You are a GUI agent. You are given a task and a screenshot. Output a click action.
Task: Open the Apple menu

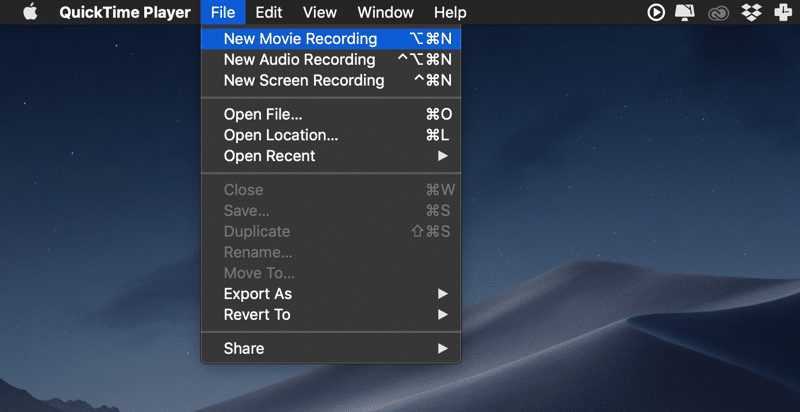[30, 13]
